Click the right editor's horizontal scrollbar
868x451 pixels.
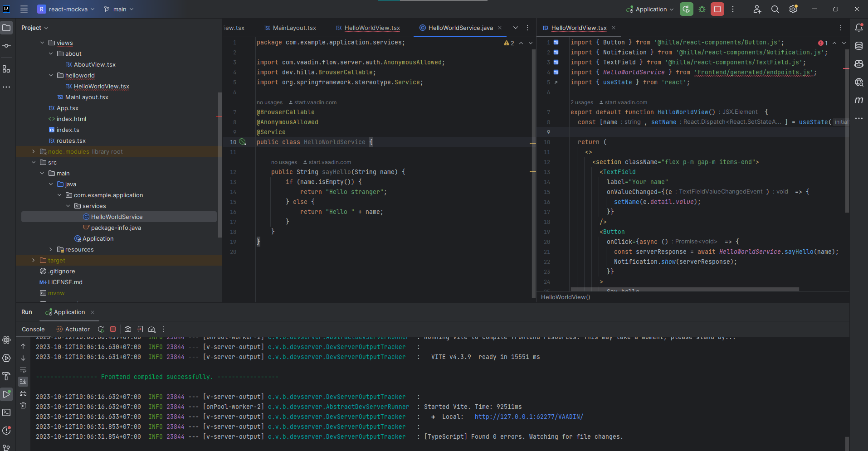click(x=685, y=289)
